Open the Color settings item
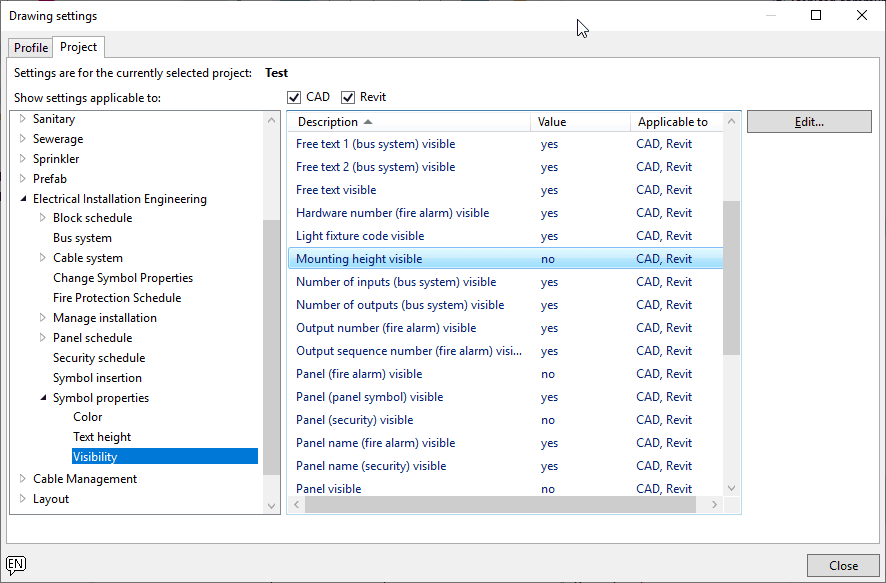The image size is (886, 583). 88,417
